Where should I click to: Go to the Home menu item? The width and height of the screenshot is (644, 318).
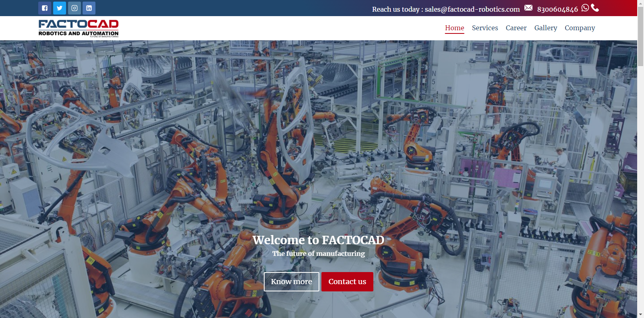point(455,28)
